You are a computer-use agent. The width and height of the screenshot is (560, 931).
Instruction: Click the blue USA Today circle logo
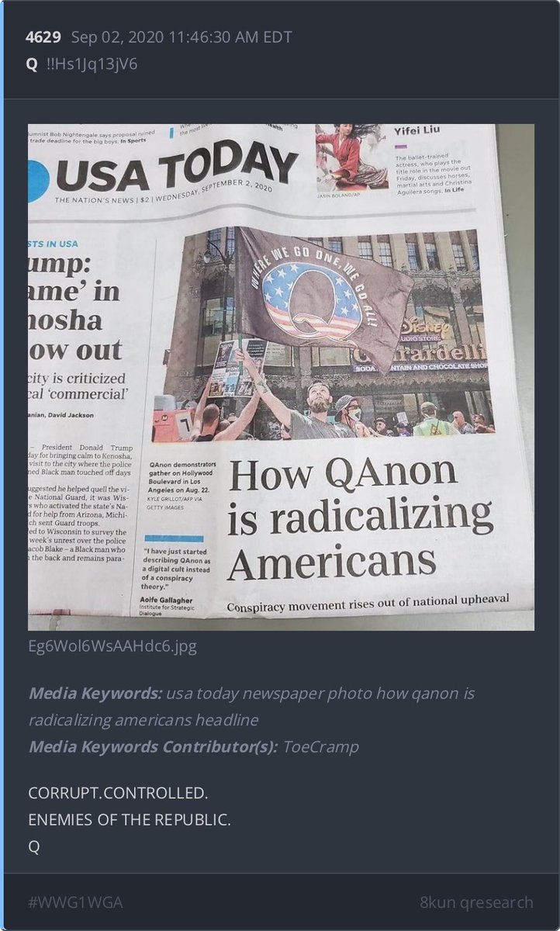[x=37, y=182]
